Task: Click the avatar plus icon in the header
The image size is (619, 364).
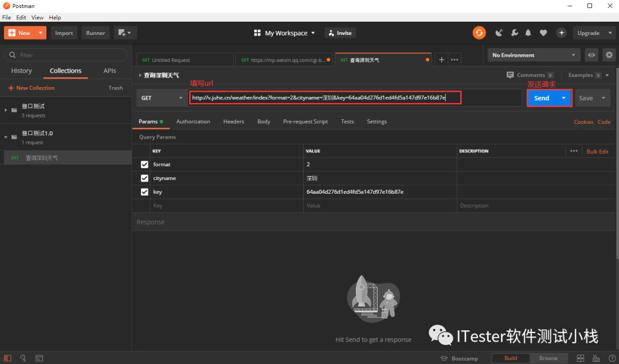Action: coord(561,33)
